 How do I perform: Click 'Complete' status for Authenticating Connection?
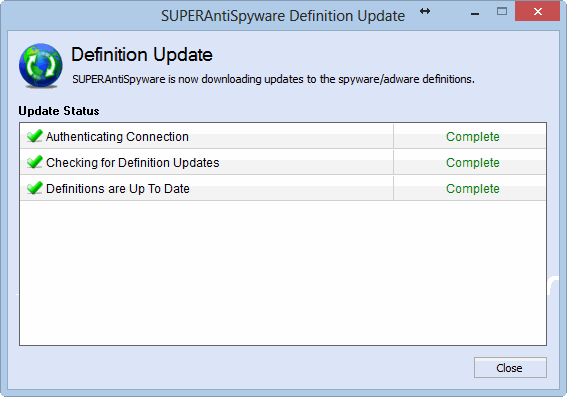click(473, 137)
